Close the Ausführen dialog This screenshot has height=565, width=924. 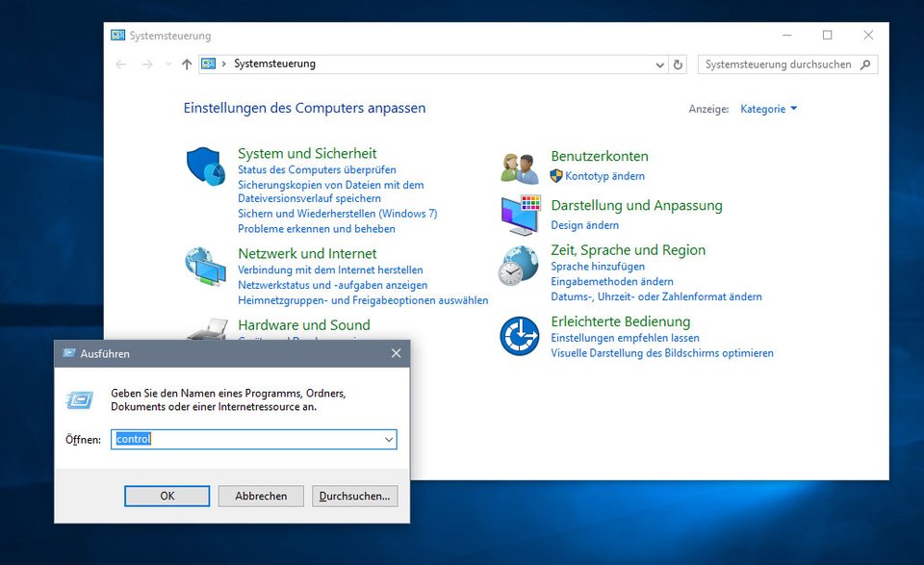396,353
